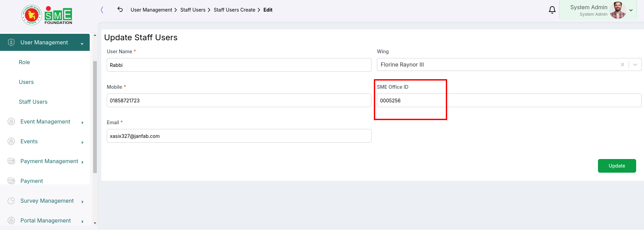Click the System Admin name text
644x230 pixels.
coord(589,7)
